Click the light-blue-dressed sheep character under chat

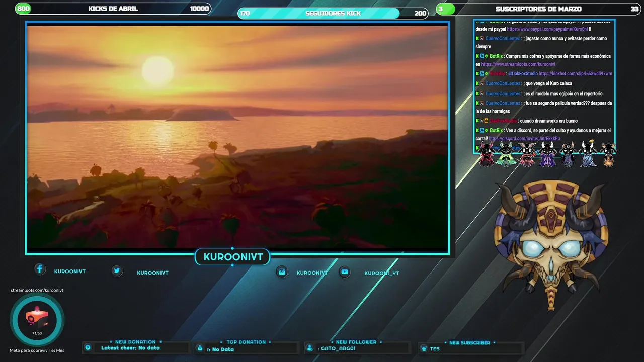588,154
